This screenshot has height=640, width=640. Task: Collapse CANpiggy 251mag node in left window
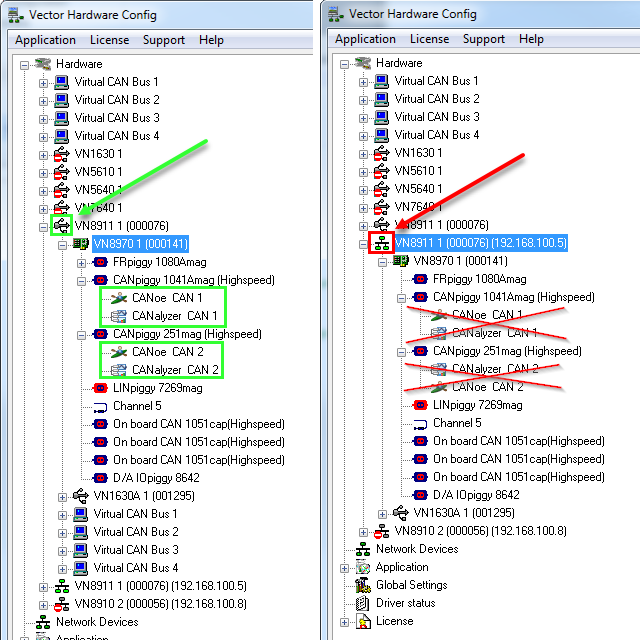click(x=82, y=334)
